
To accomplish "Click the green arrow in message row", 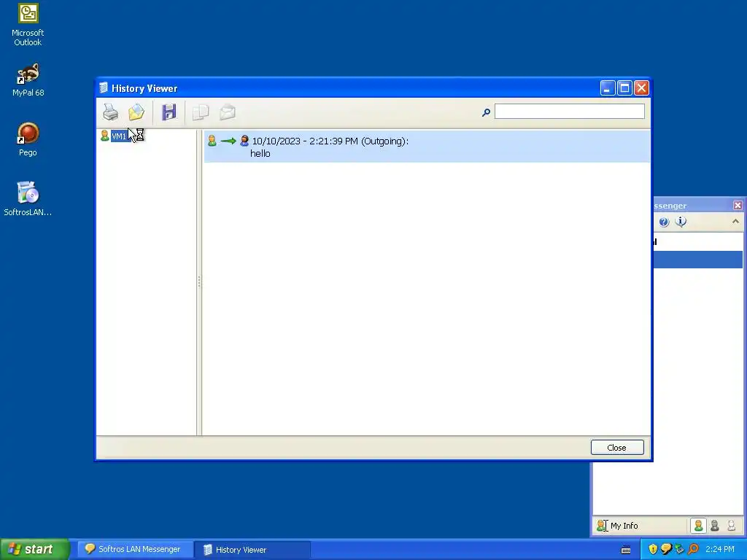I will point(228,141).
